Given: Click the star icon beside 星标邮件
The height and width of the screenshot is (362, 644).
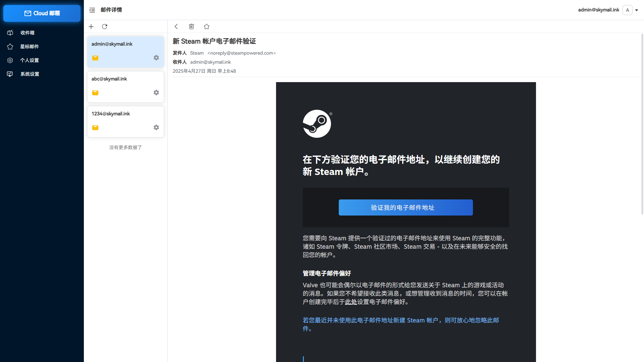Looking at the screenshot, I should [10, 47].
